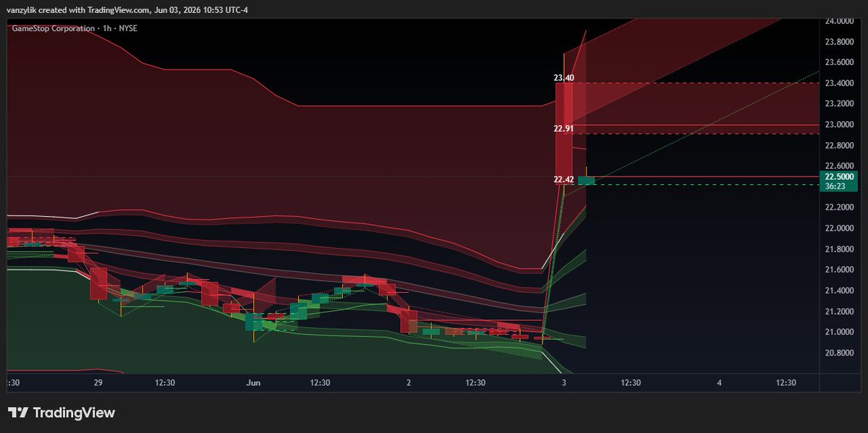This screenshot has height=433, width=868.
Task: Click the 23.6000 price axis label
Action: point(839,62)
